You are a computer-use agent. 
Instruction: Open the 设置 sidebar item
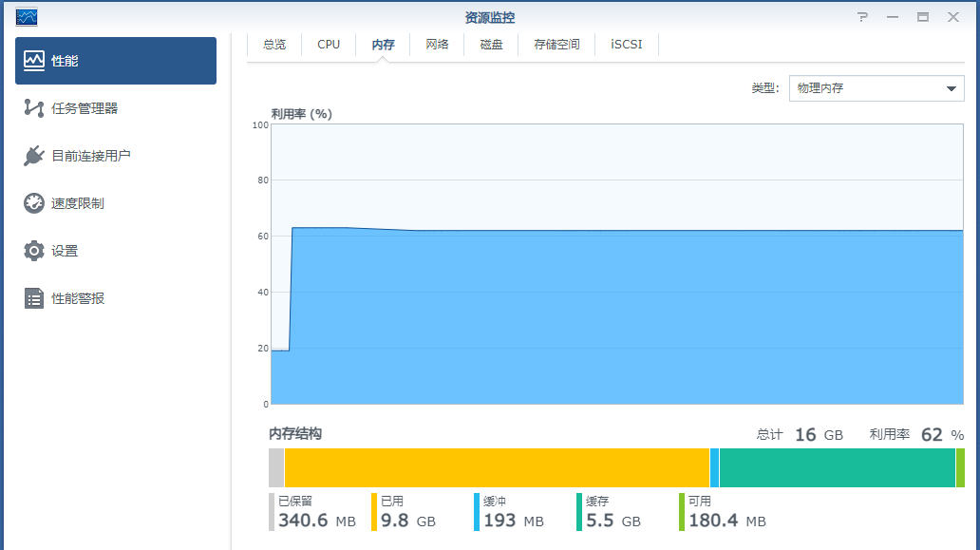116,251
